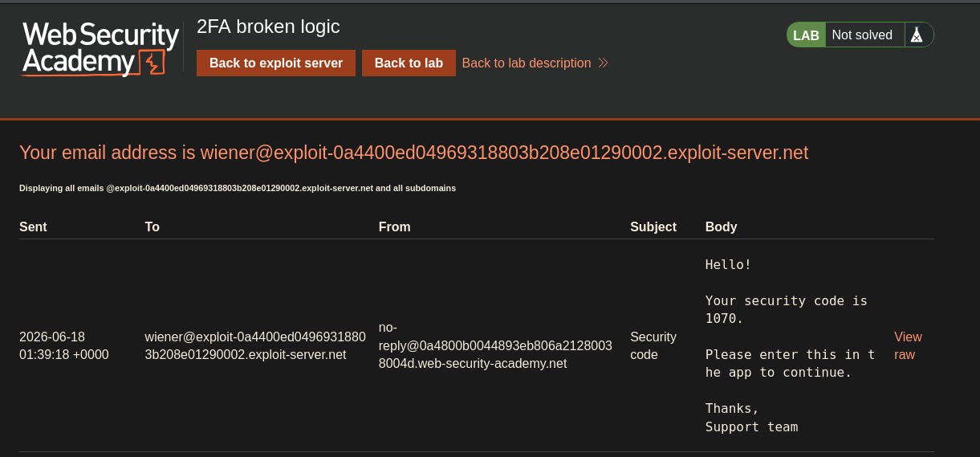Click the To column header

tap(152, 227)
